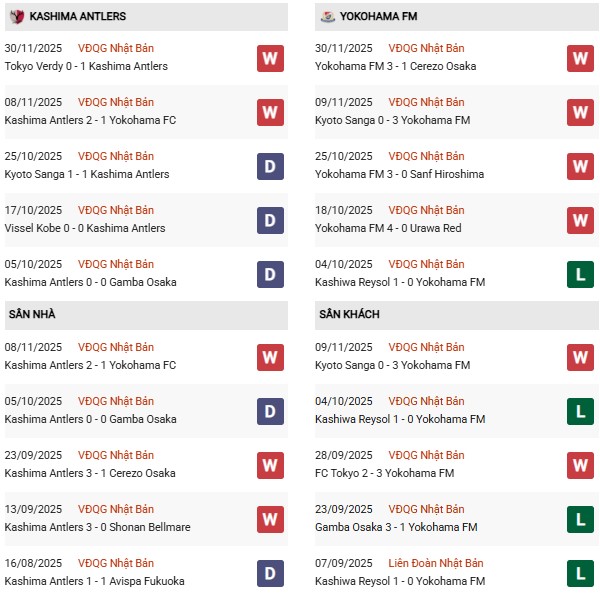
Task: Click W badge for FC Tokyo 2-3 match
Action: click(580, 464)
